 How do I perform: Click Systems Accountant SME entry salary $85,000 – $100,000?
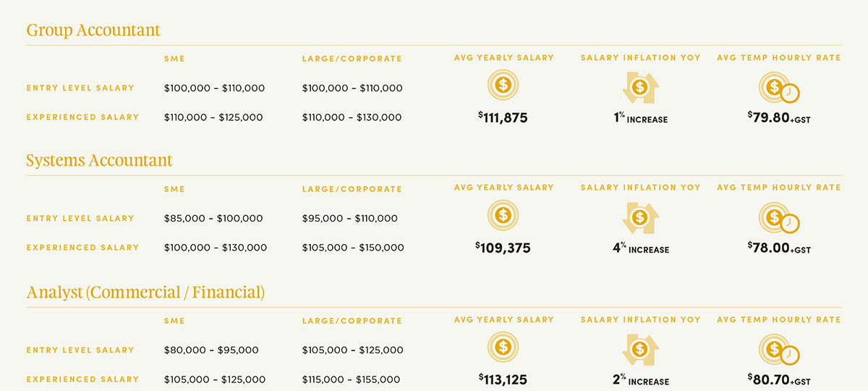[x=213, y=218]
